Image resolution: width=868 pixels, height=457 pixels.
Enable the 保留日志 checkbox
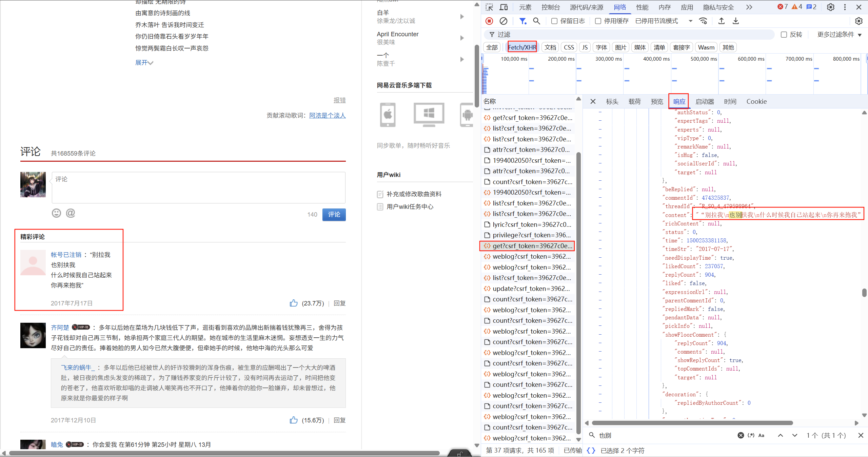[x=554, y=21]
